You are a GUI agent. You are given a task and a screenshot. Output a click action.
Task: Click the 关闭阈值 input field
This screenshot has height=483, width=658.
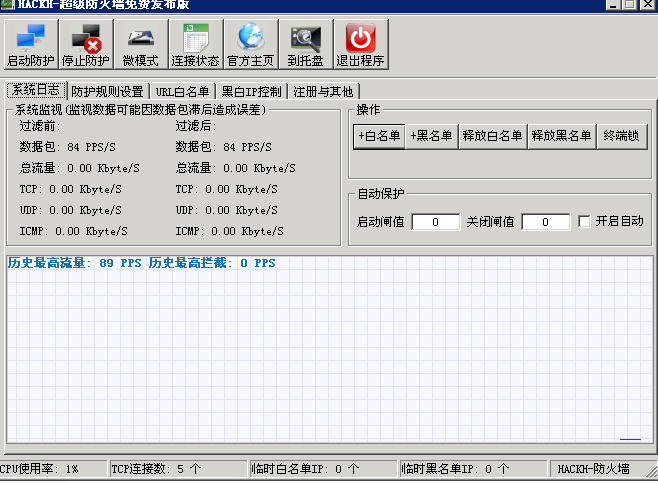(546, 222)
